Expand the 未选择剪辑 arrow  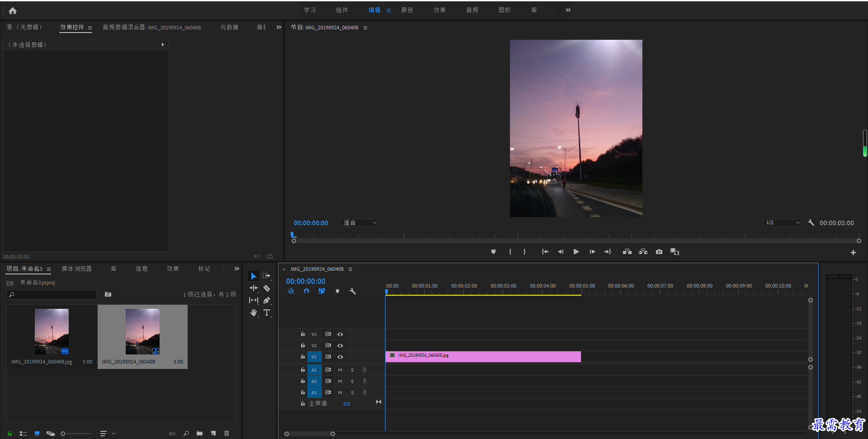163,45
